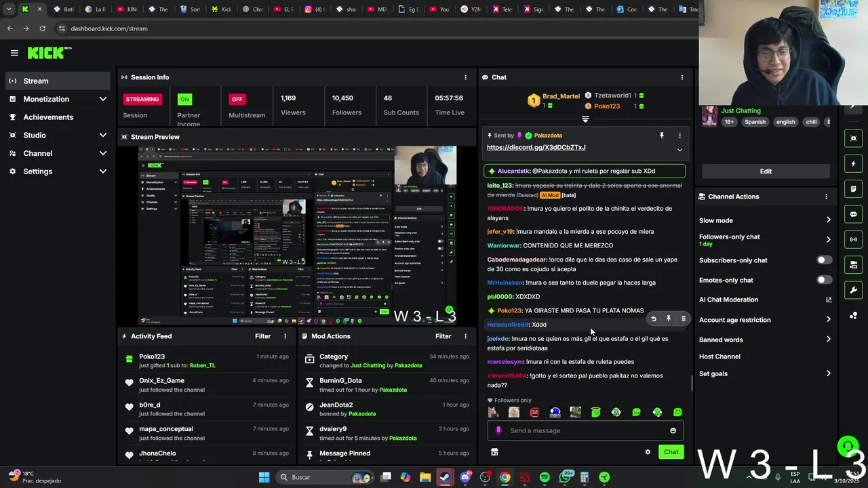This screenshot has height=488, width=868.
Task: Open Channel Actions options menu
Action: (x=826, y=197)
